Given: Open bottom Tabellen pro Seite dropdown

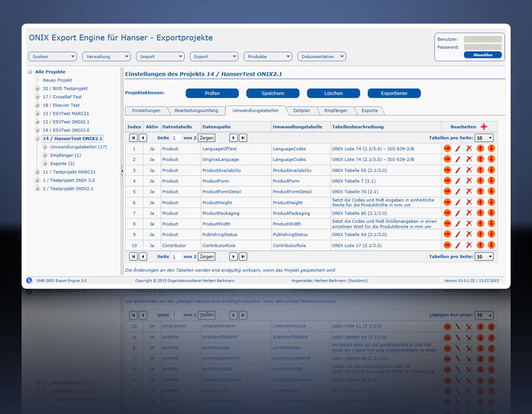Looking at the screenshot, I should pos(484,257).
